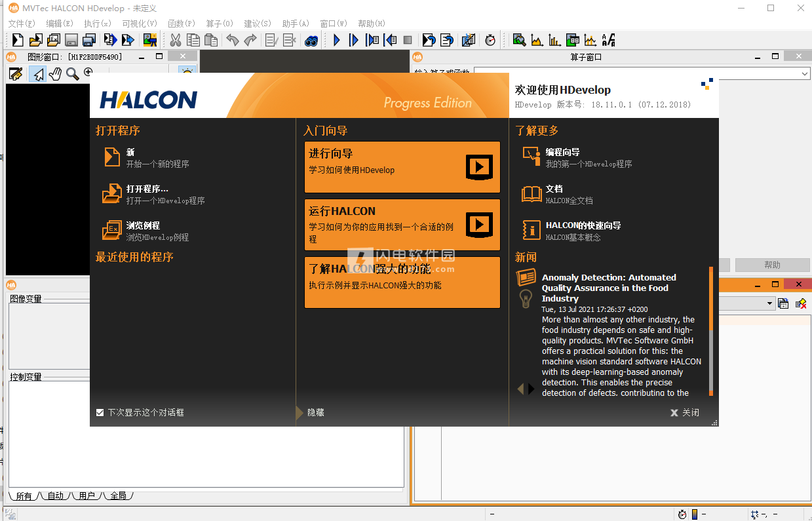Click the stopwatch icon in the status bar
The image size is (812, 521).
pyautogui.click(x=682, y=514)
